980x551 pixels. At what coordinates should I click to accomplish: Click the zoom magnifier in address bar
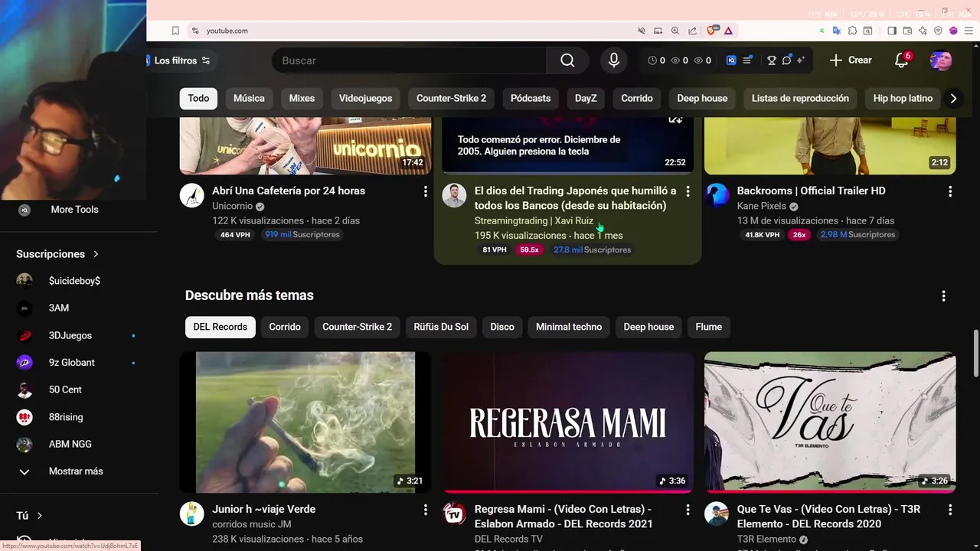(675, 31)
